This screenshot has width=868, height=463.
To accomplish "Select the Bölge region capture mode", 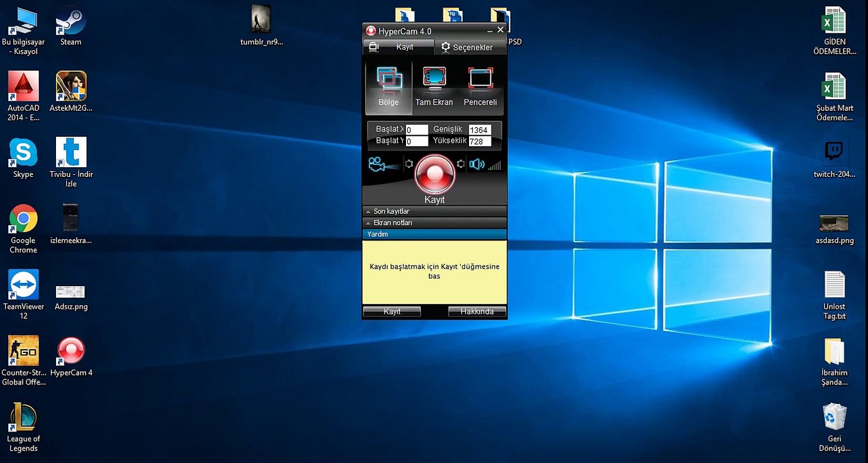I will (x=389, y=87).
